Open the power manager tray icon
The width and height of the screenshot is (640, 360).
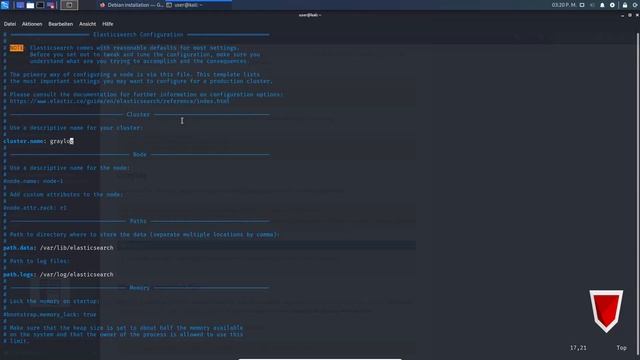coord(612,5)
